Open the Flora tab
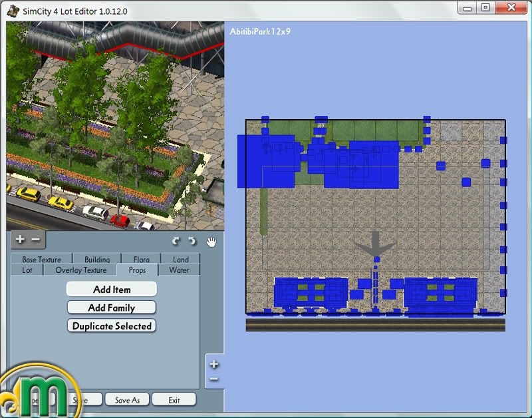532x418 pixels. 140,260
